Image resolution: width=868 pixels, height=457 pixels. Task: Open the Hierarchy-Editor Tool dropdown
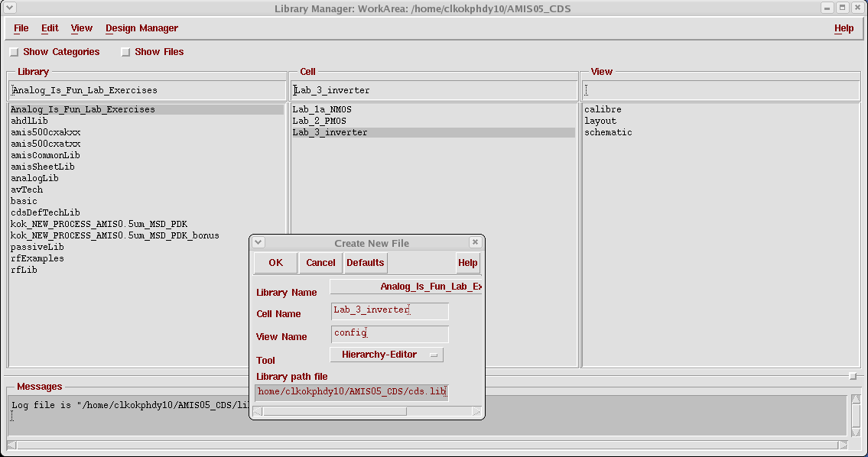(386, 355)
